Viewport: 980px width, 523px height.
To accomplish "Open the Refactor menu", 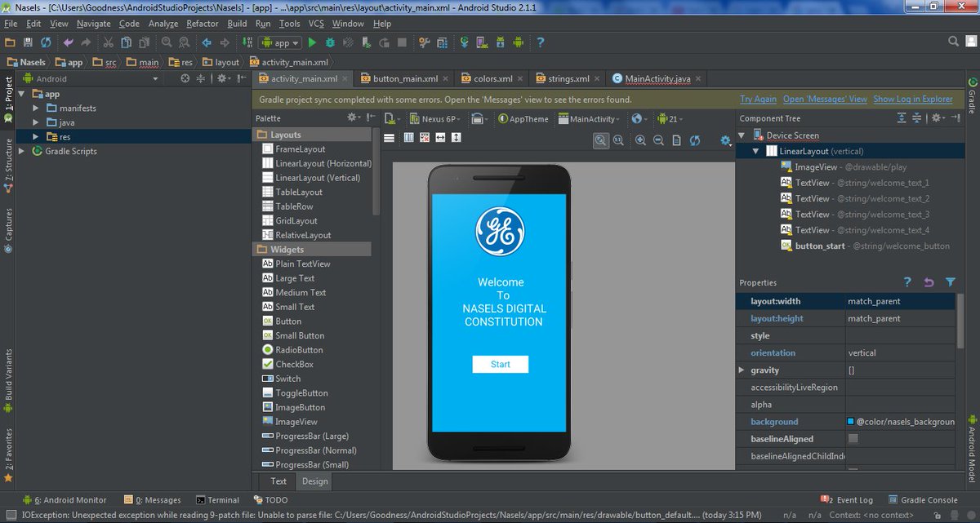I will click(203, 24).
